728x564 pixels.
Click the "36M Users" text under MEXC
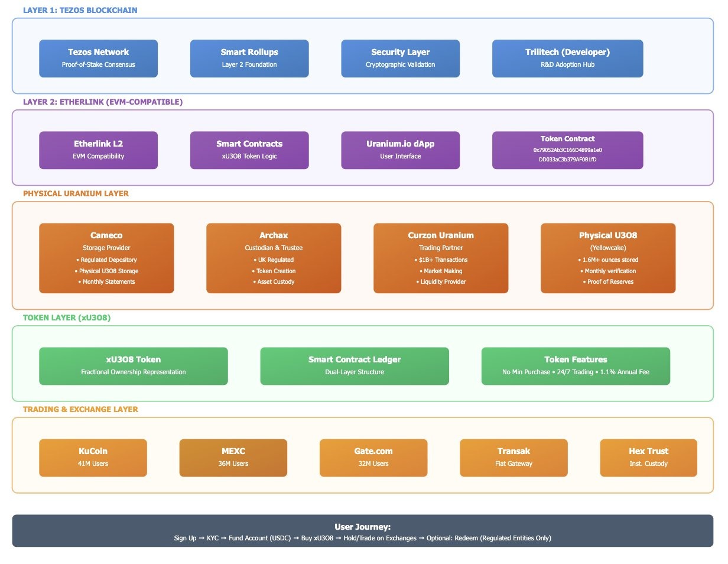point(233,464)
